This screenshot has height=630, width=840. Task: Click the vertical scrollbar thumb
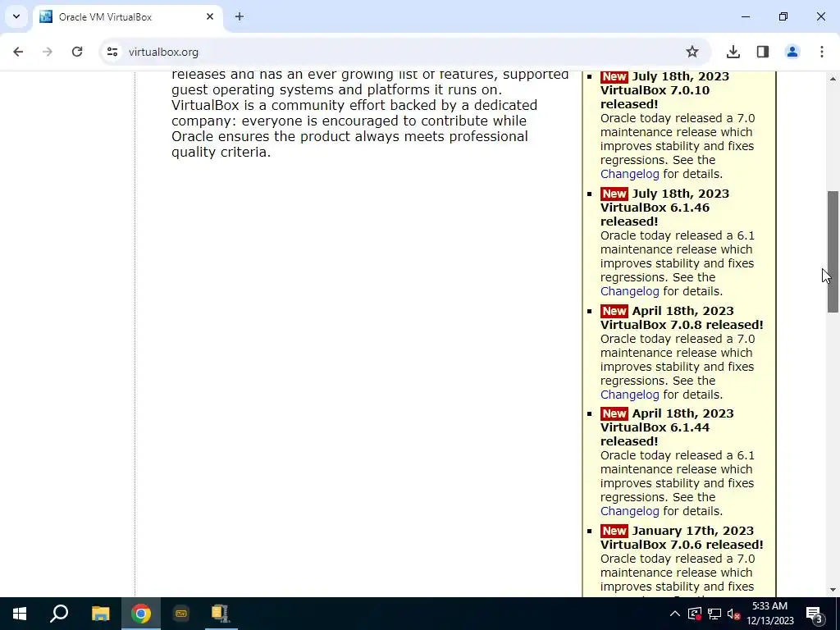coord(833,252)
